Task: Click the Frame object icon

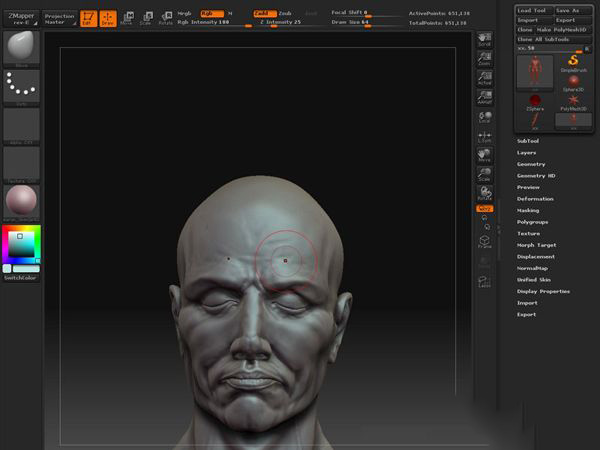Action: 484,242
